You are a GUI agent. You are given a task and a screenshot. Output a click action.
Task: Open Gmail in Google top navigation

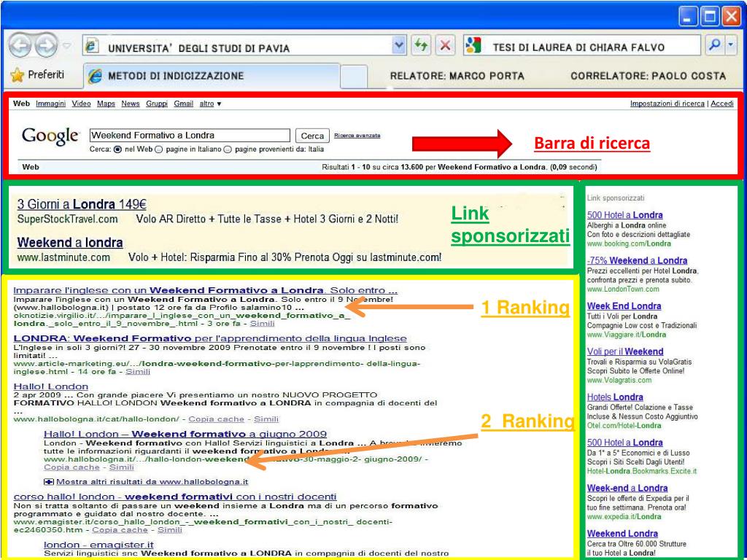[x=183, y=104]
